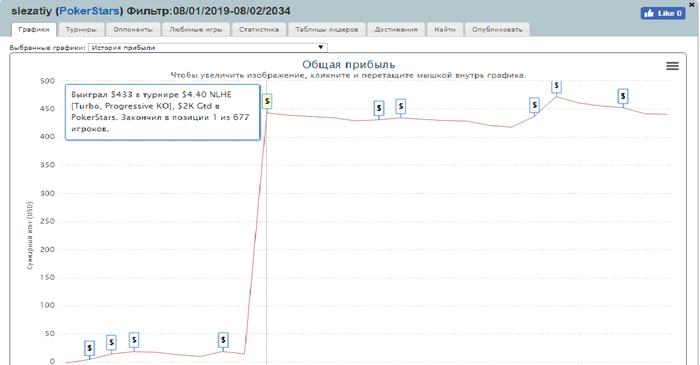Open the Опубликовать tab
Image resolution: width=700 pixels, height=365 pixels.
click(x=497, y=29)
